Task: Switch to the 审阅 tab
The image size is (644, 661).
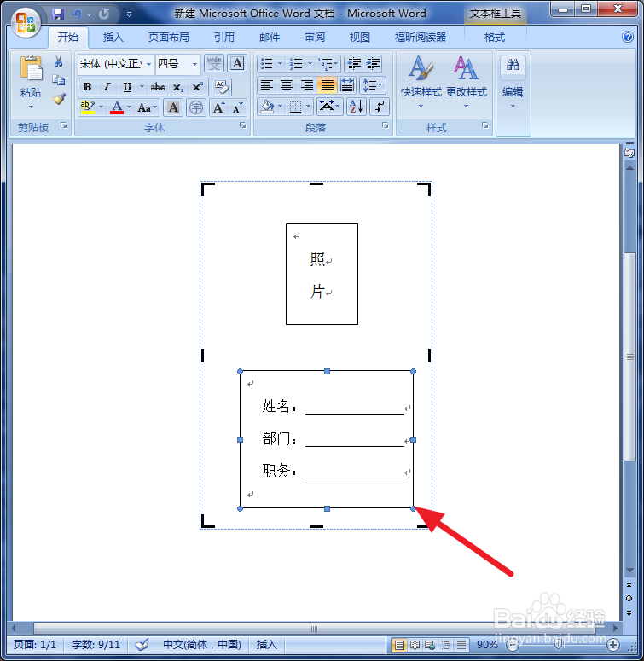Action: coord(315,38)
